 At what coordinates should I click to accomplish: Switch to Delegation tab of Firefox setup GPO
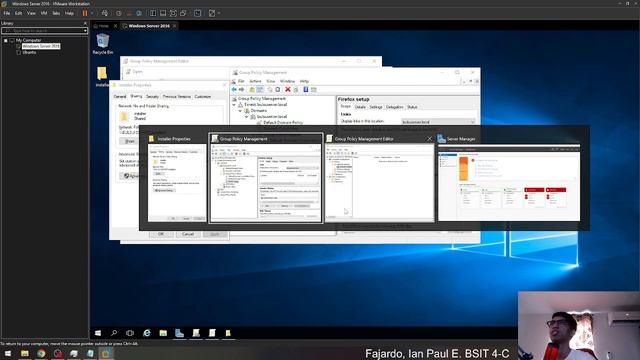click(x=394, y=107)
